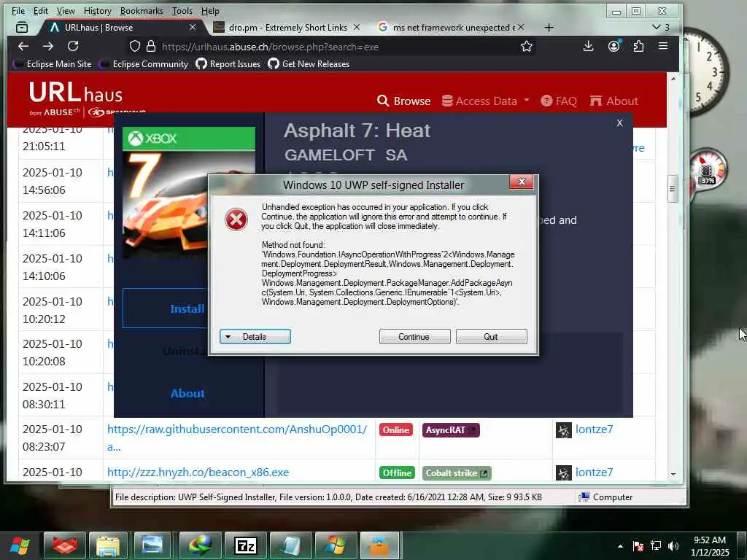Click the page scrollbar thumb

coord(673,189)
